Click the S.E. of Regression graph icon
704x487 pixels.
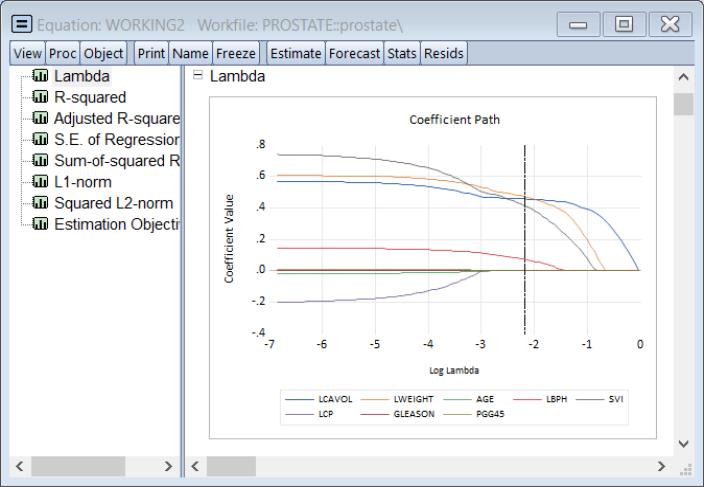[x=43, y=139]
